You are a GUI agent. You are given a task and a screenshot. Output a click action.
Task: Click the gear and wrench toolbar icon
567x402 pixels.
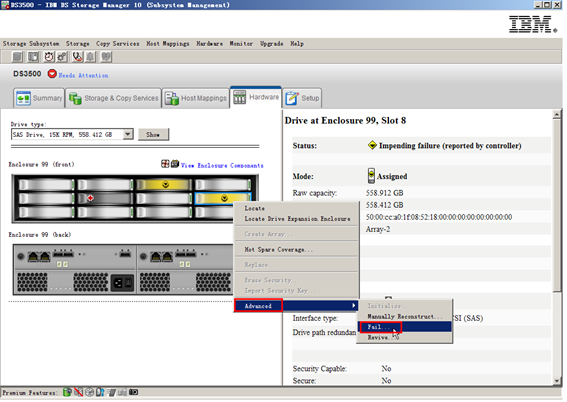tap(63, 57)
